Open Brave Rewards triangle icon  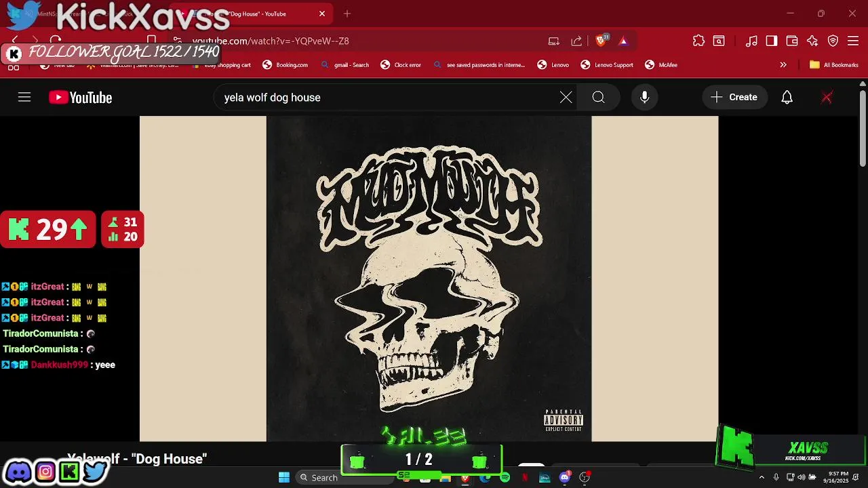tap(623, 41)
